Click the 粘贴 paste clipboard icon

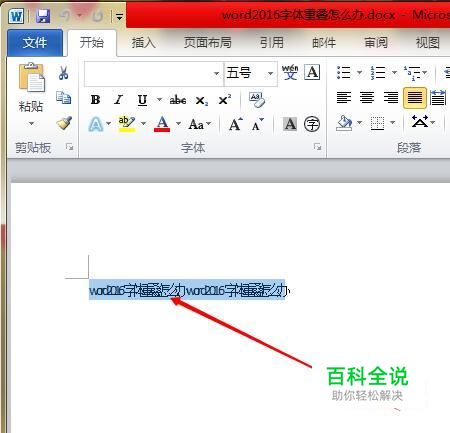click(x=31, y=77)
